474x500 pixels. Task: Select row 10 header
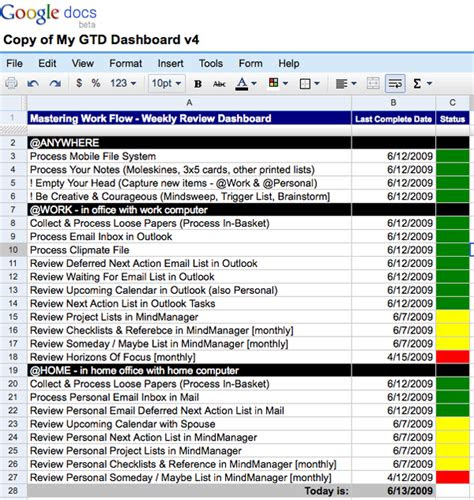pyautogui.click(x=13, y=250)
